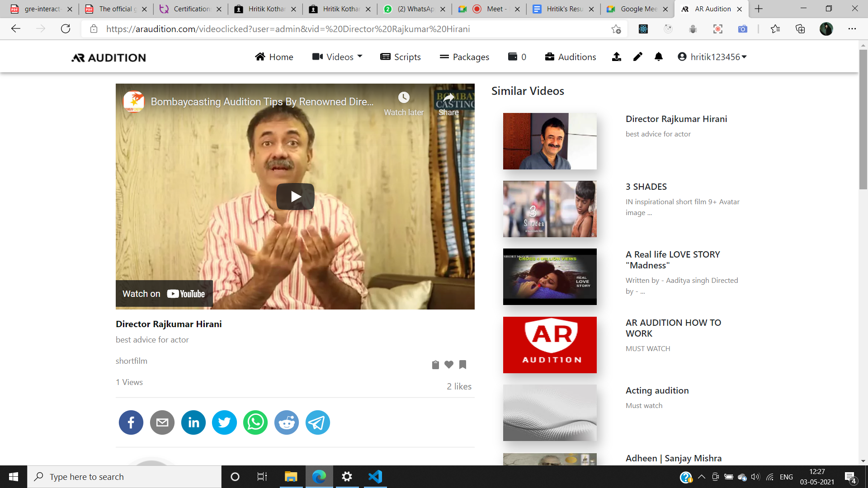Share video by email icon
This screenshot has height=488, width=868.
click(x=162, y=422)
